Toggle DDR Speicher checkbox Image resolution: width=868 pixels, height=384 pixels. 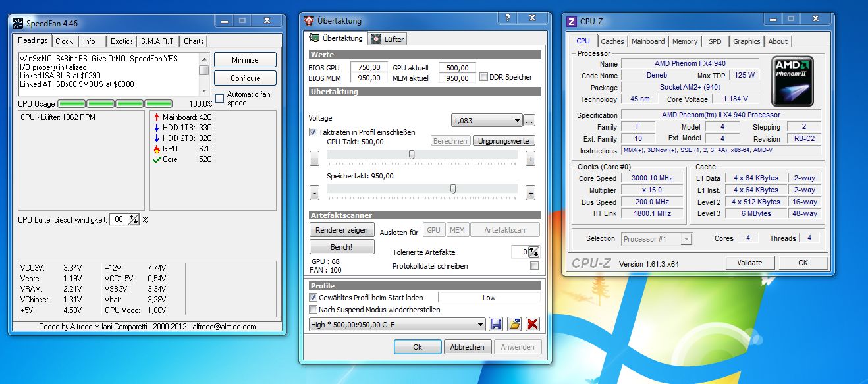click(x=484, y=77)
